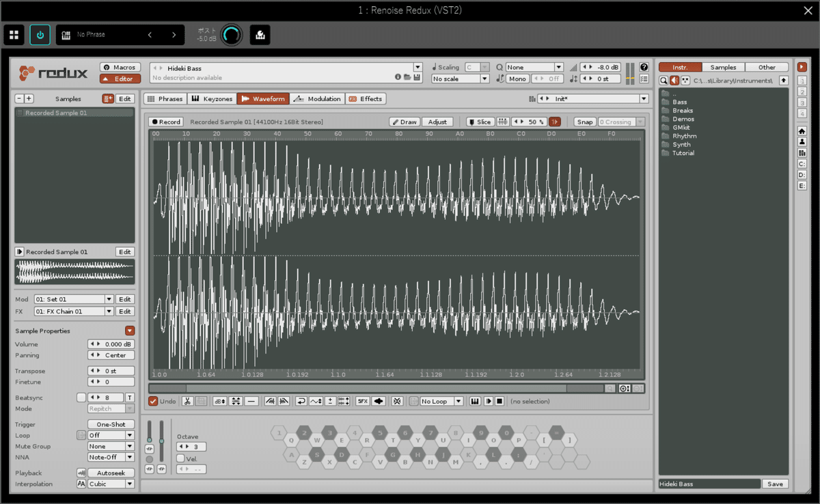Open the search icon in the instrument browser
The image size is (820, 504).
[x=662, y=80]
